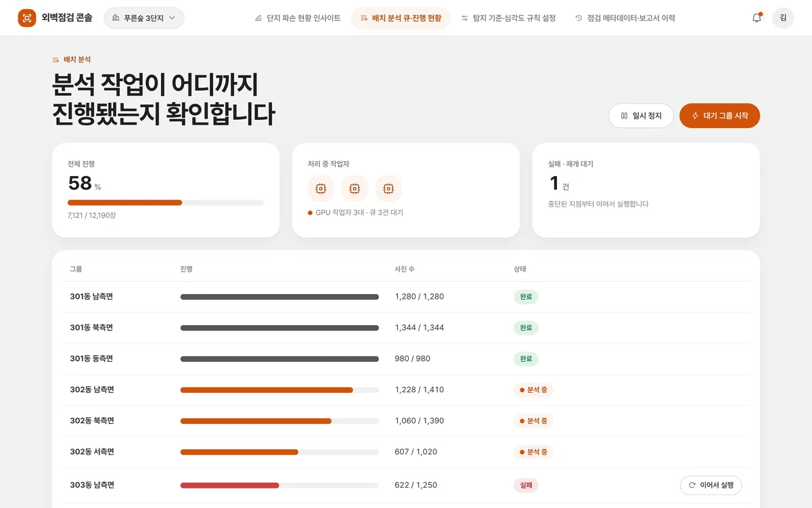The height and width of the screenshot is (508, 812).
Task: Open the notifications bell
Action: [x=757, y=18]
